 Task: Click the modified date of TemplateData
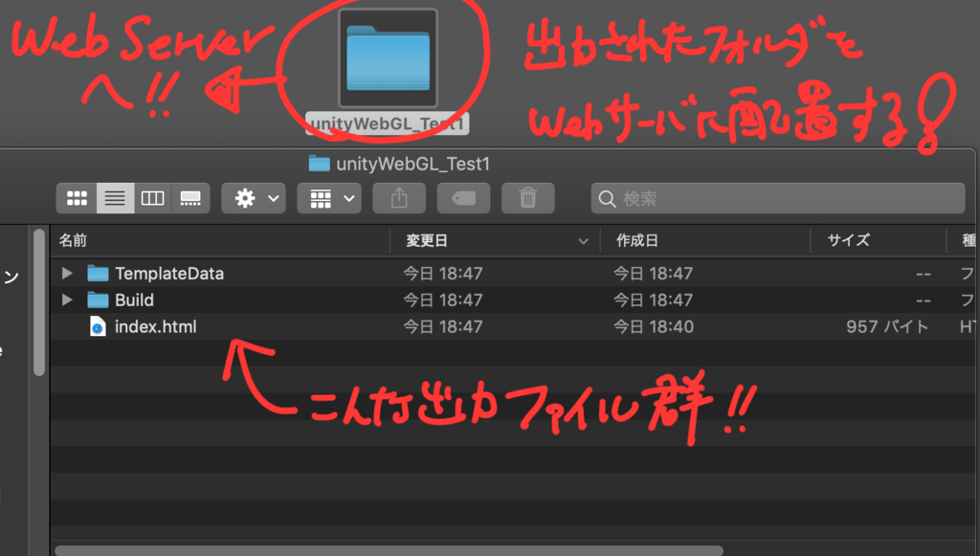(x=442, y=273)
